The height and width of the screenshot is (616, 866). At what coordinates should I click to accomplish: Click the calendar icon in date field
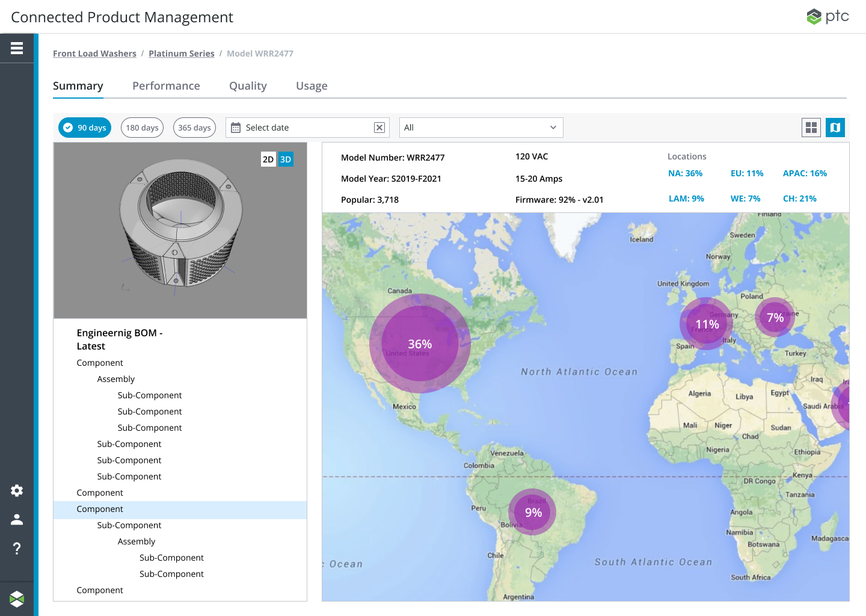[x=236, y=128]
